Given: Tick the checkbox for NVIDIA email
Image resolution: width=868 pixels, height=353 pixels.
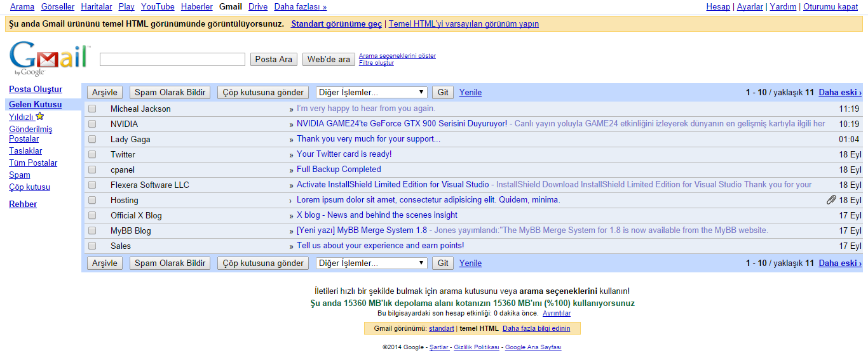Looking at the screenshot, I should (x=92, y=124).
